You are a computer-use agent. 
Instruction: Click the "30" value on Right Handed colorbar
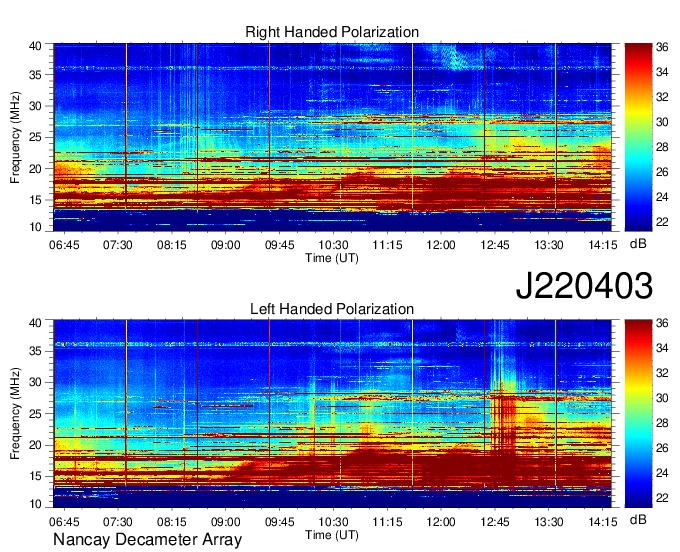coord(662,122)
